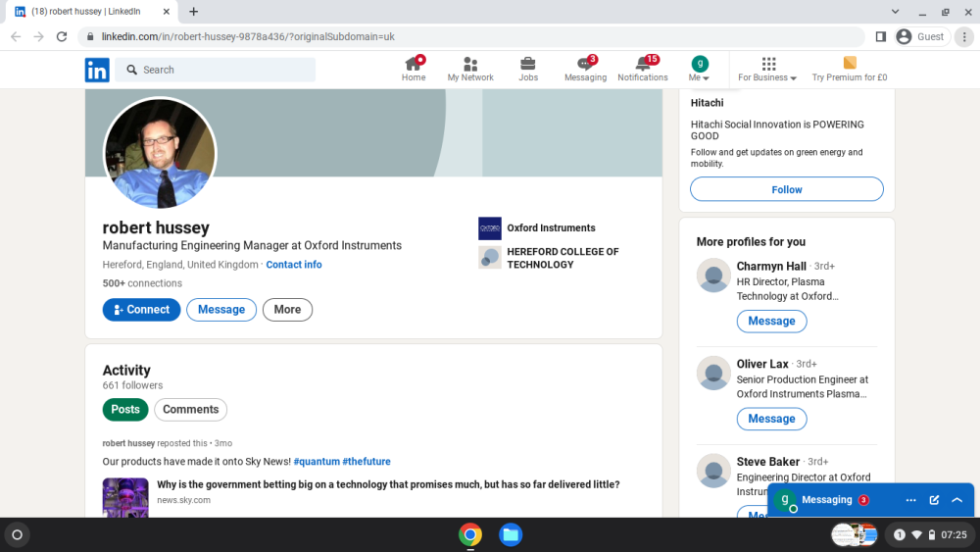Message Charmyn Hall
980x552 pixels.
click(x=771, y=321)
